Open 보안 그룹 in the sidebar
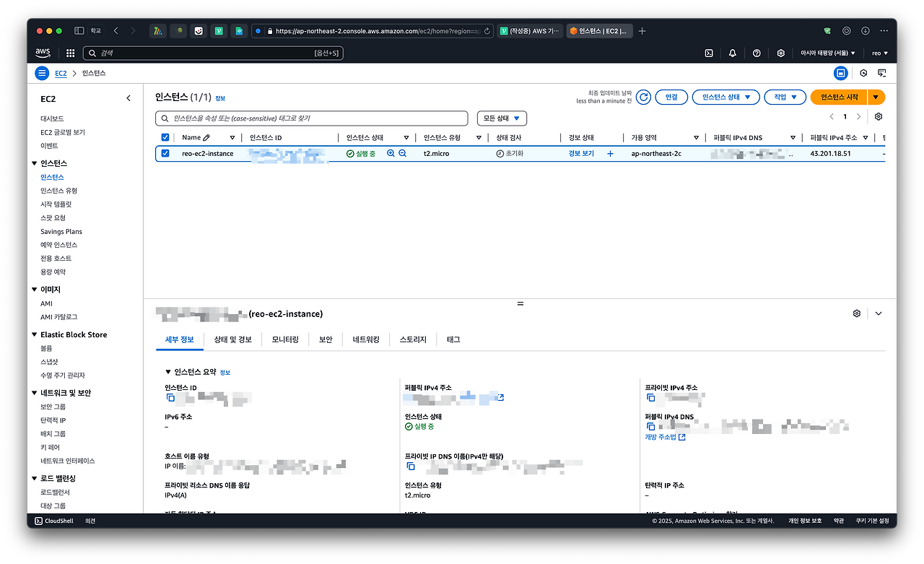Viewport: 924px width, 564px height. click(x=53, y=407)
